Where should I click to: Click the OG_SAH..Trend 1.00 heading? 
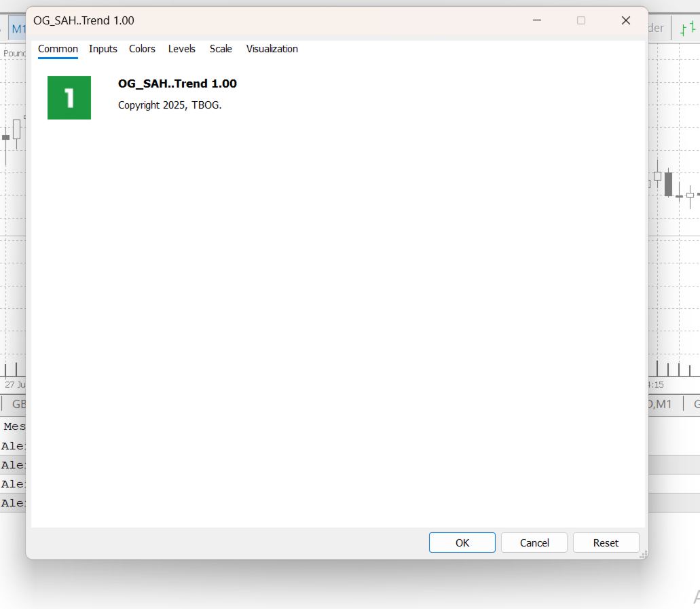click(177, 84)
